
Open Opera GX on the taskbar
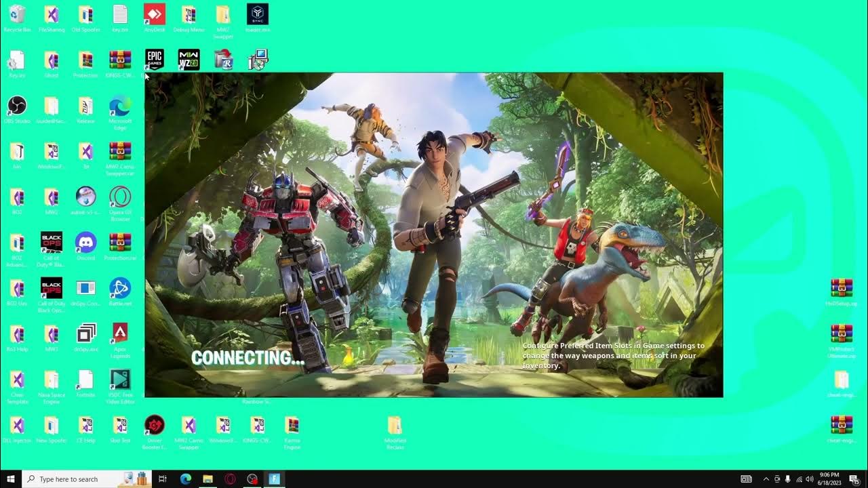[x=230, y=479]
